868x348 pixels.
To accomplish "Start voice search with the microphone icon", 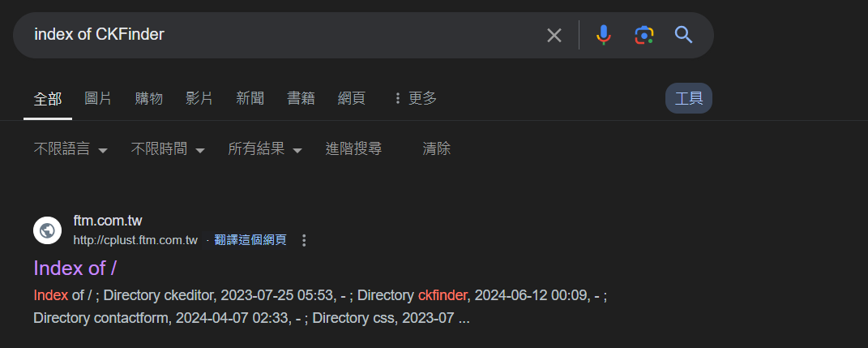I will point(604,36).
